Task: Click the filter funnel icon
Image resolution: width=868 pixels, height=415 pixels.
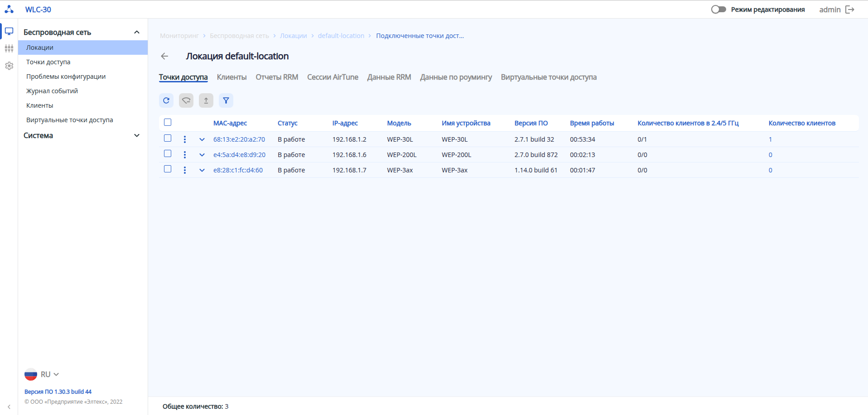Action: tap(226, 100)
